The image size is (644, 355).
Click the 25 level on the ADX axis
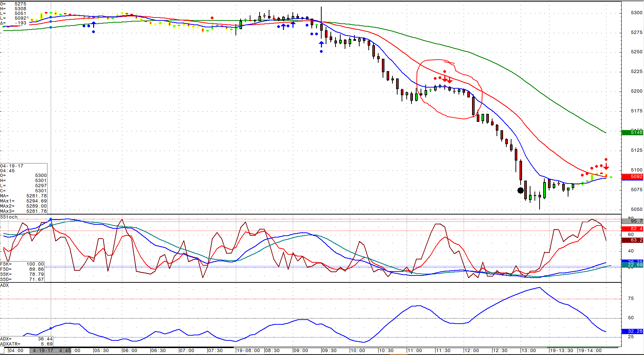[x=630, y=337]
